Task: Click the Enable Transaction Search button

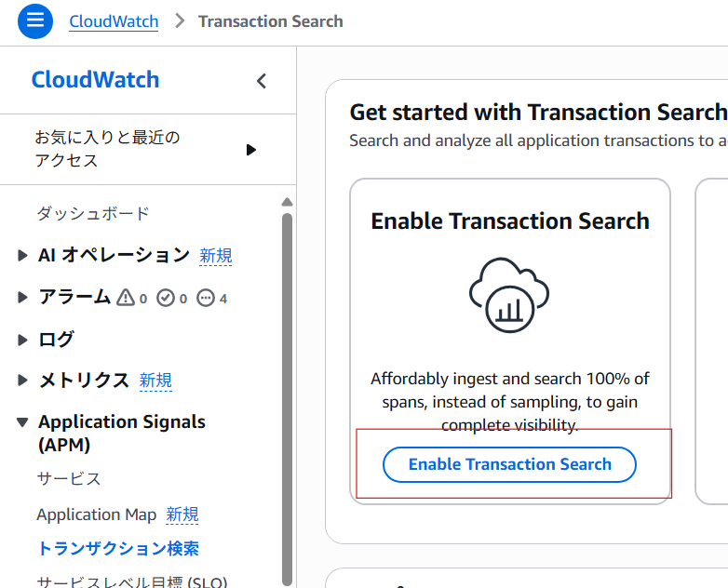Action: 509,464
